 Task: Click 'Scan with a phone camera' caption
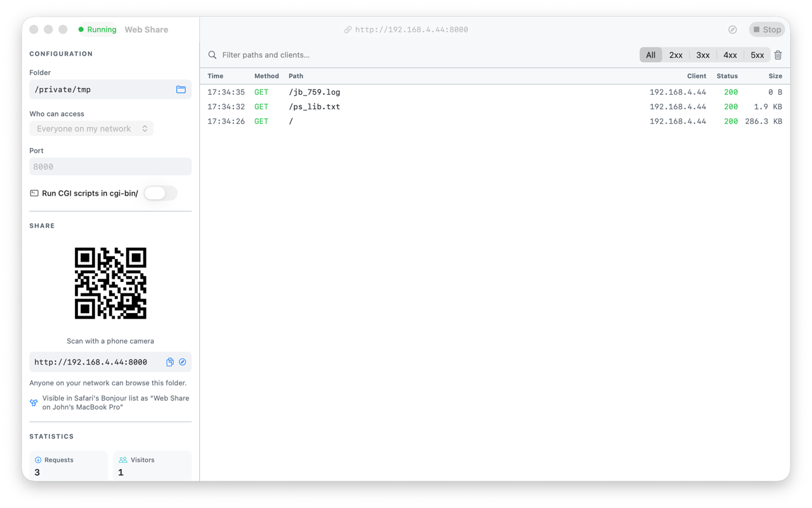point(110,341)
